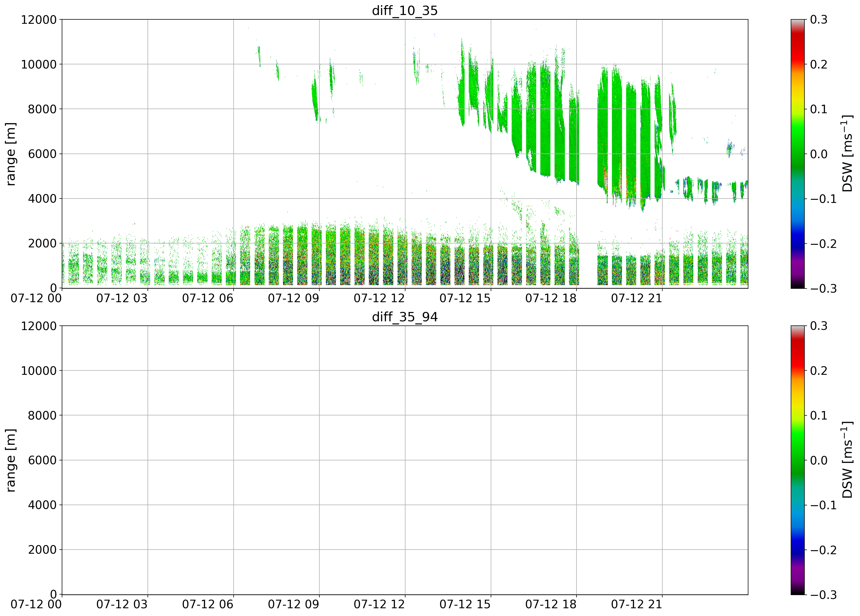
Task: Select the range [m] axis label of diff_35_94
Action: click(x=11, y=460)
